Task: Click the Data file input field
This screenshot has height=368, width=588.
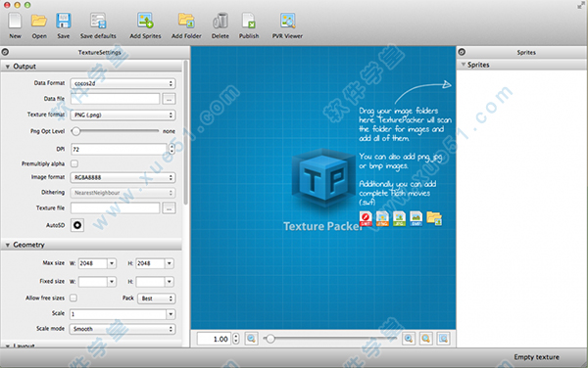Action: coord(116,99)
